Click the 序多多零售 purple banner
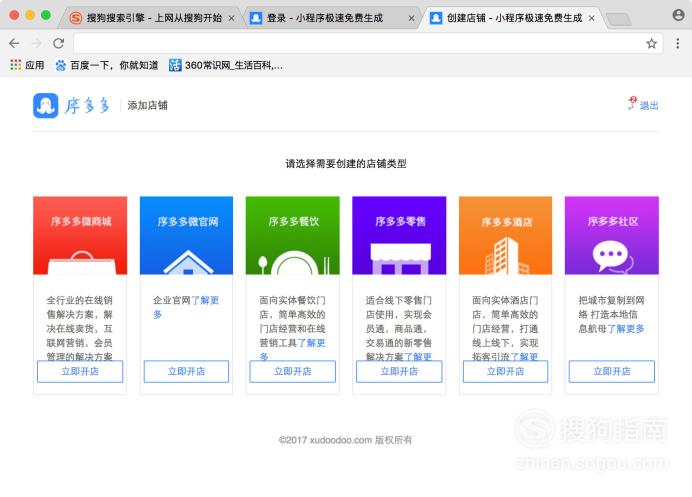This screenshot has width=692, height=497. (399, 235)
